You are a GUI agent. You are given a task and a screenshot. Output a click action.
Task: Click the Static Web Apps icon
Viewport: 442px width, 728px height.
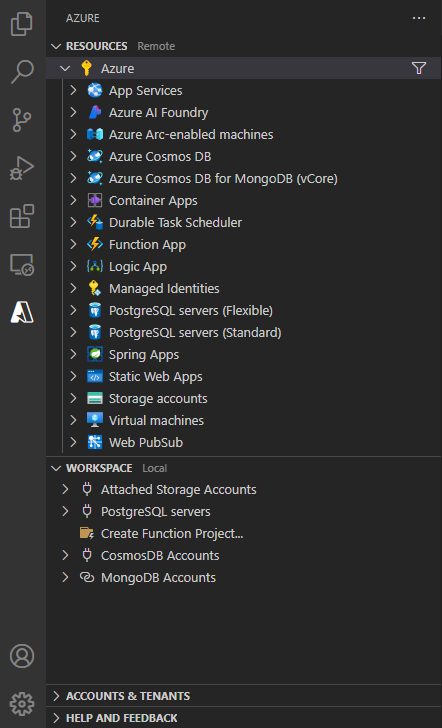95,377
